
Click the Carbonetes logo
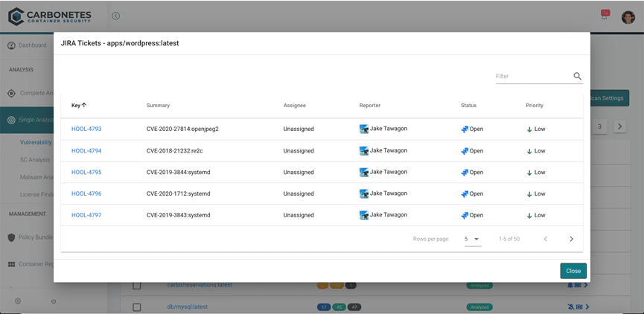pos(50,16)
